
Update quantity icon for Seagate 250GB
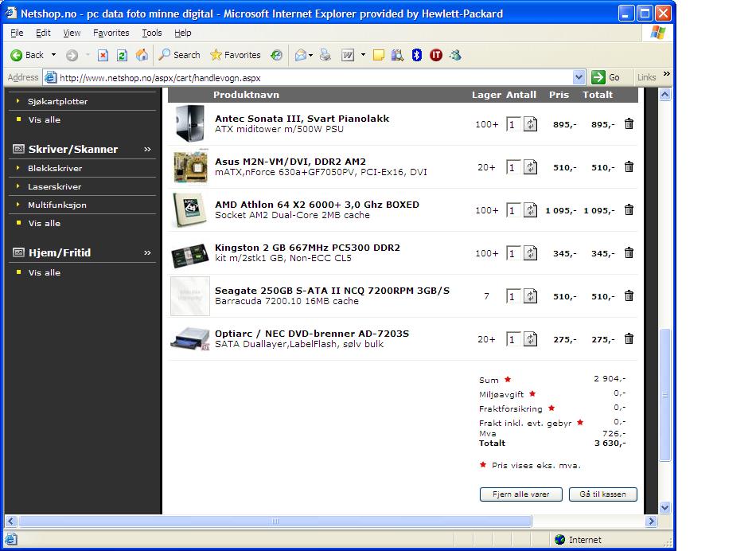click(530, 296)
